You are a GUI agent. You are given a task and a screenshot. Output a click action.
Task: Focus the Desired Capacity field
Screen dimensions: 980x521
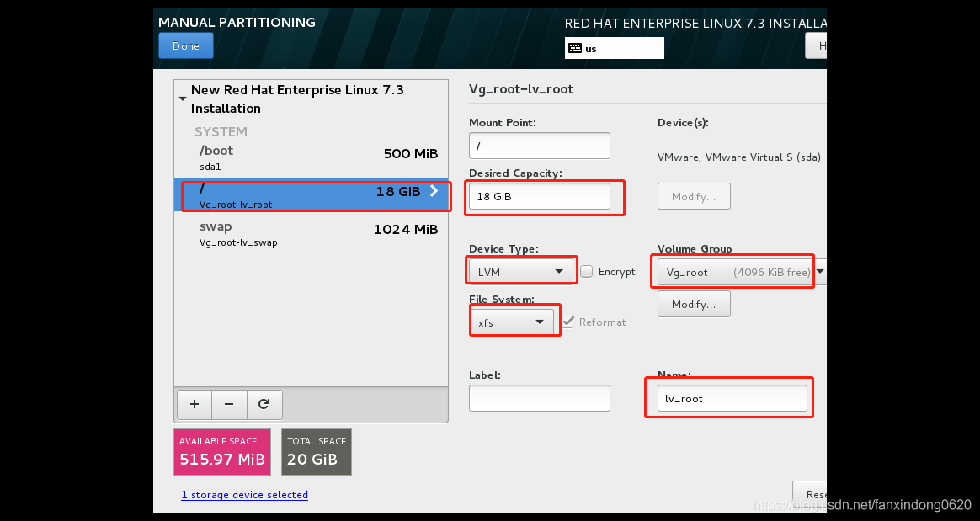click(540, 196)
